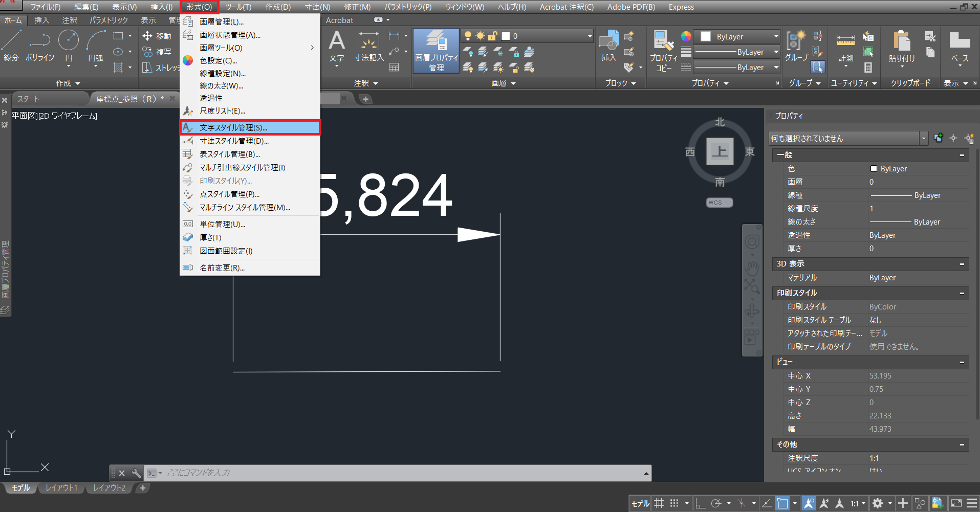Open 画層管理(L) menu entry

click(250, 21)
